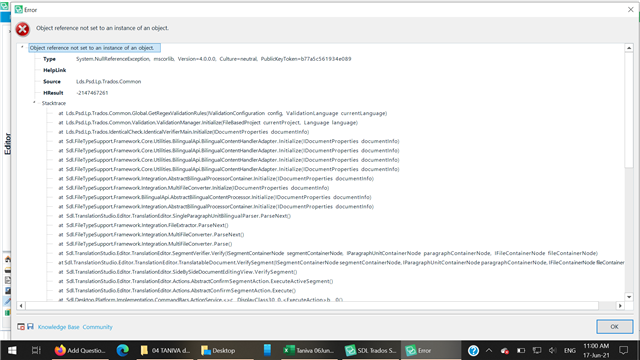Open the clock showing 11:00 AM
The height and width of the screenshot is (360, 640).
(x=596, y=350)
